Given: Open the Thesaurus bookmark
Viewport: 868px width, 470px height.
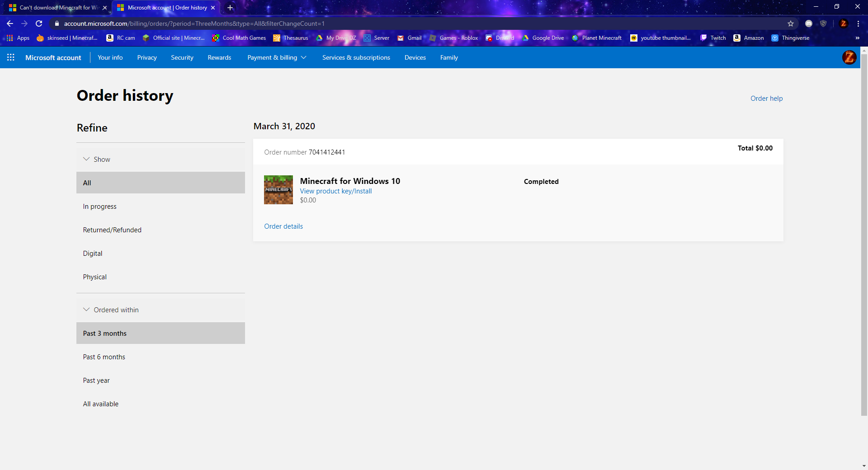Looking at the screenshot, I should coord(291,38).
